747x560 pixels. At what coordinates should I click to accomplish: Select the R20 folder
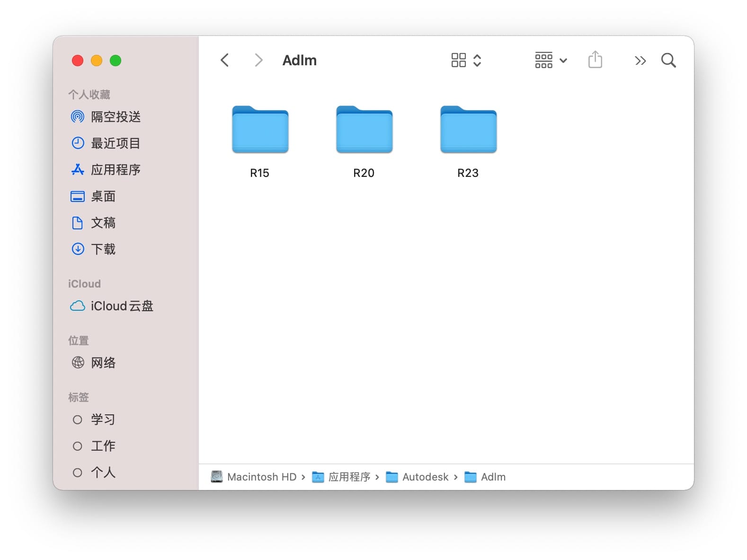[x=364, y=130]
